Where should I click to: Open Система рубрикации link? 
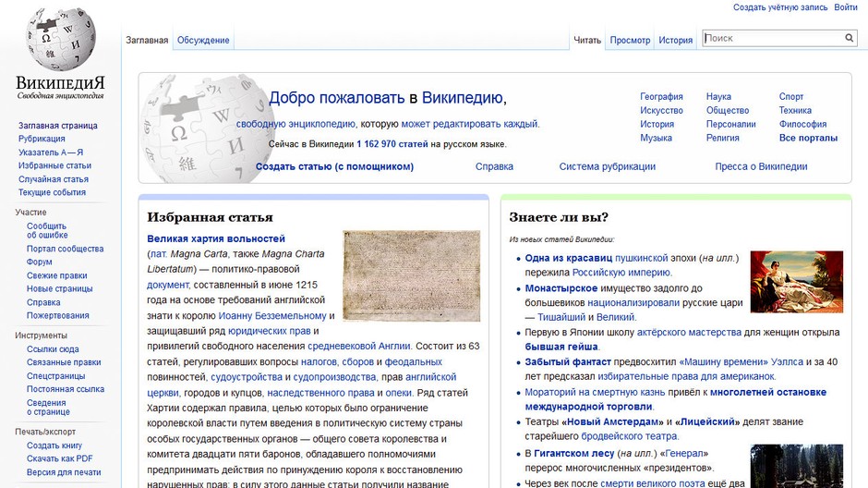pyautogui.click(x=608, y=166)
